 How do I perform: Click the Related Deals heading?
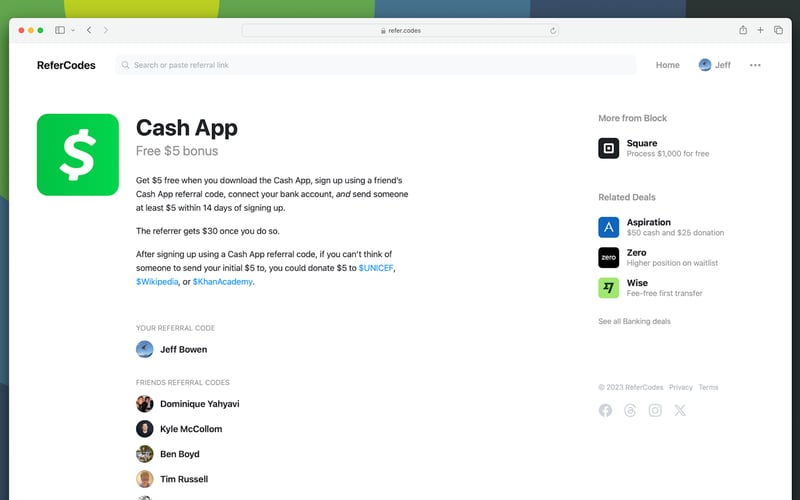(627, 197)
